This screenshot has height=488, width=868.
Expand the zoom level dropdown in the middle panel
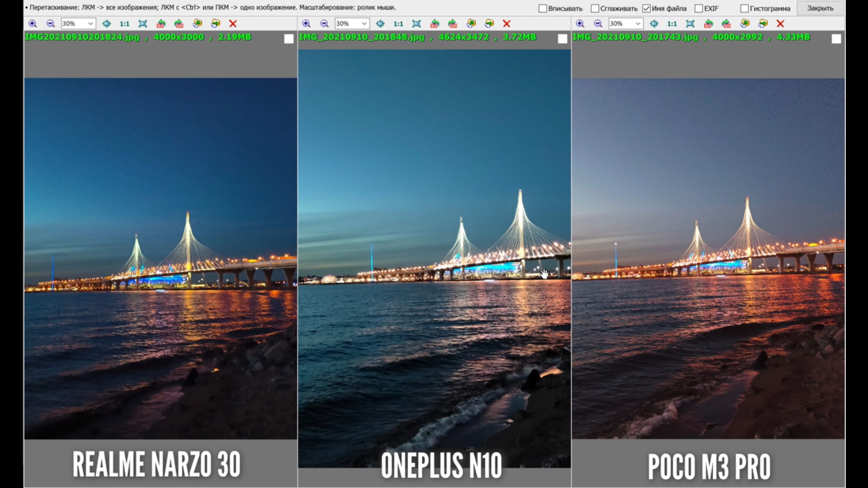click(x=364, y=23)
